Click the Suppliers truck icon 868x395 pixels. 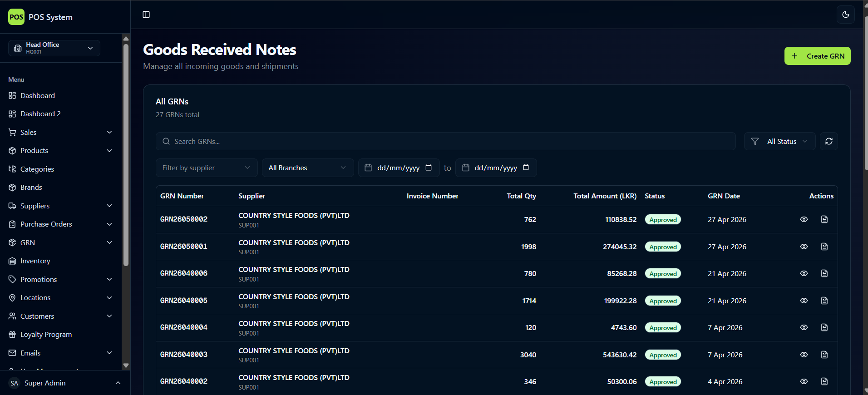[x=12, y=206]
